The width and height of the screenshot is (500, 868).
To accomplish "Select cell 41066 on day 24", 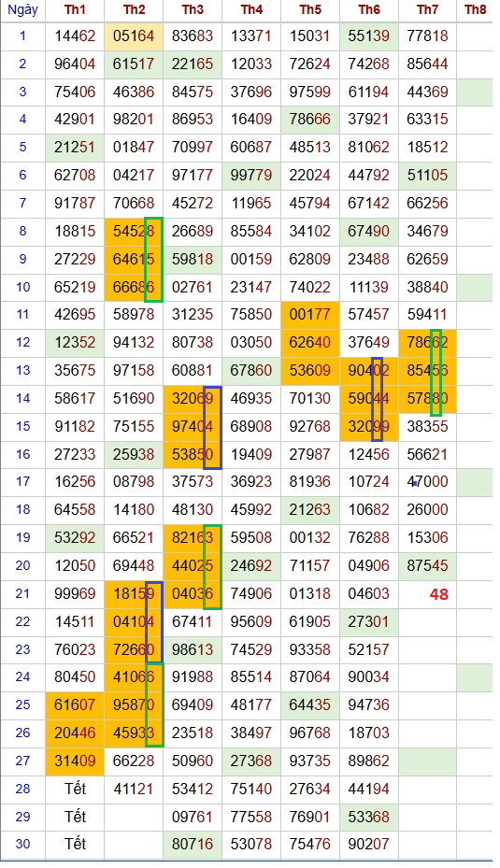I will (x=134, y=677).
